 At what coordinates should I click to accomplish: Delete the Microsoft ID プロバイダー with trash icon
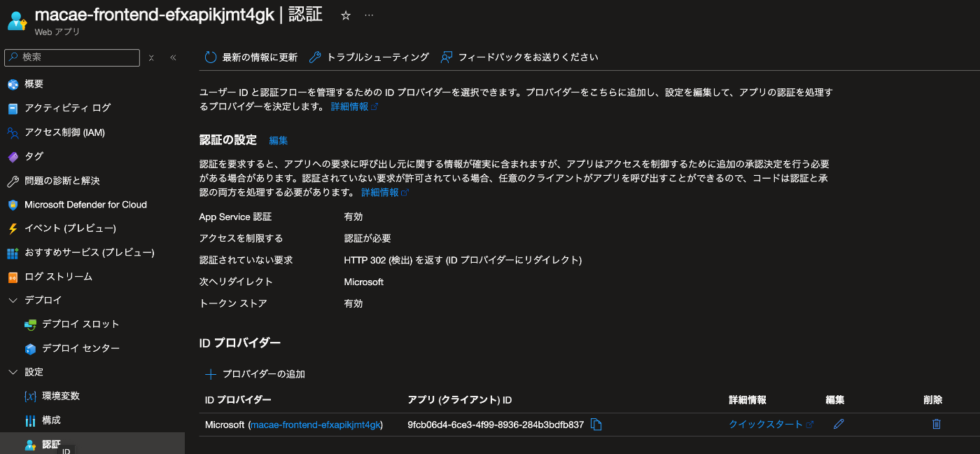pos(937,424)
